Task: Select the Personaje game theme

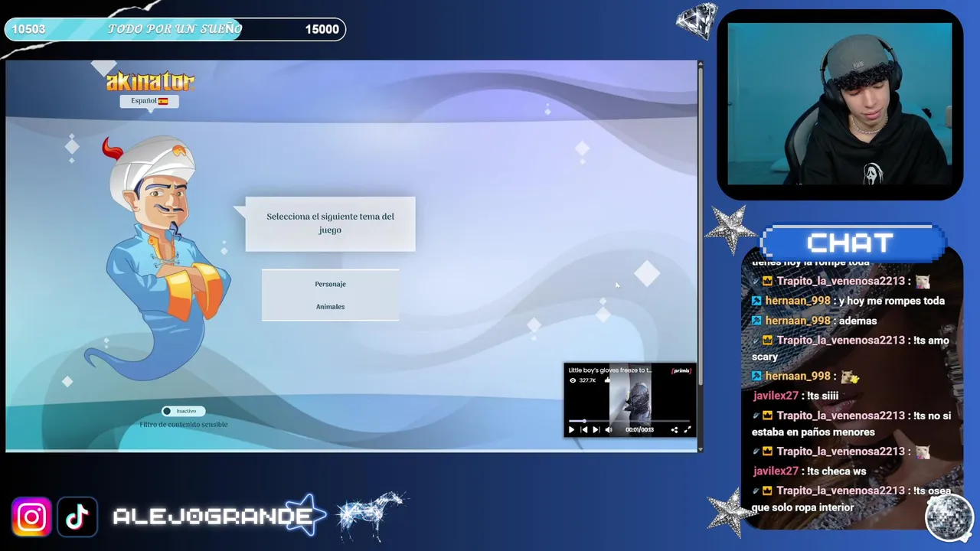Action: (x=330, y=284)
